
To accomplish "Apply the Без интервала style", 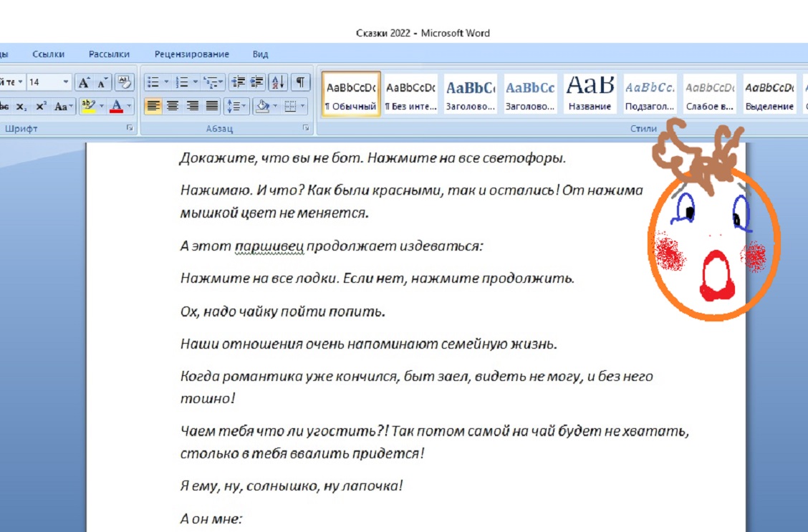I will point(410,93).
